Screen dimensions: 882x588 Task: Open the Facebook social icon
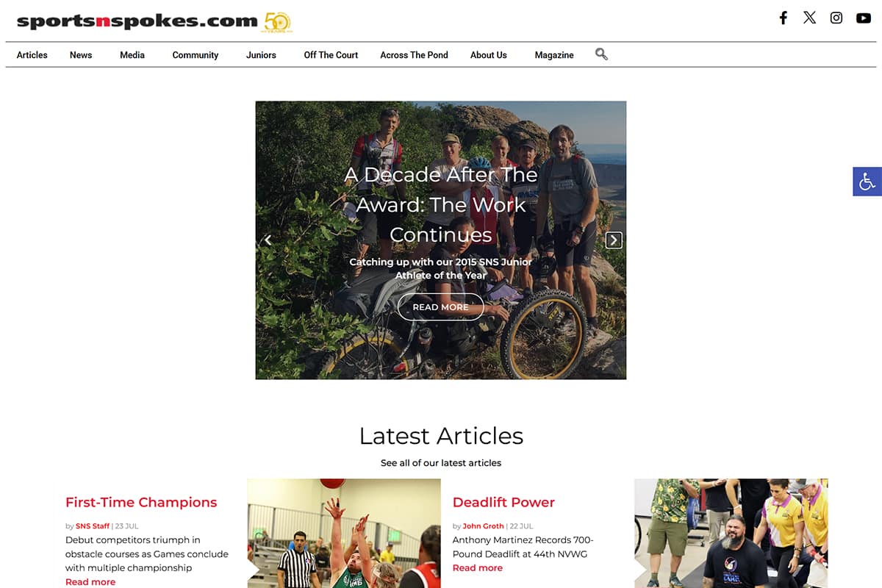point(784,18)
